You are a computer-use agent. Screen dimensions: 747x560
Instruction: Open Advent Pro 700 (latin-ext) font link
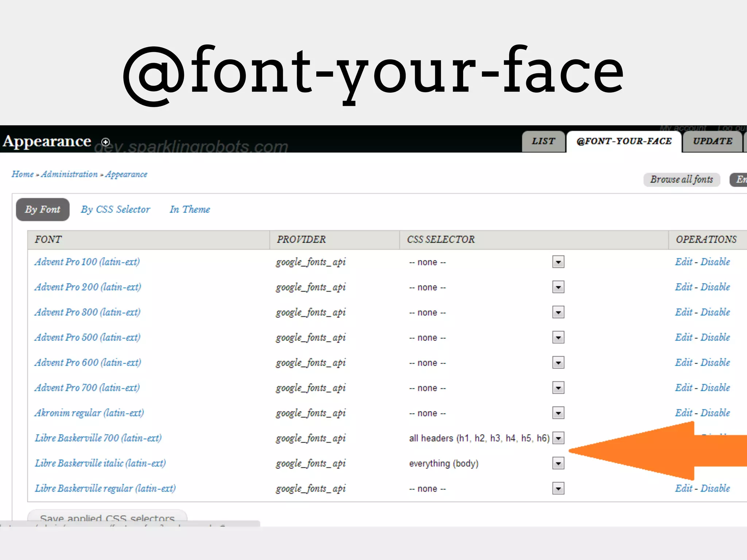[x=87, y=388]
